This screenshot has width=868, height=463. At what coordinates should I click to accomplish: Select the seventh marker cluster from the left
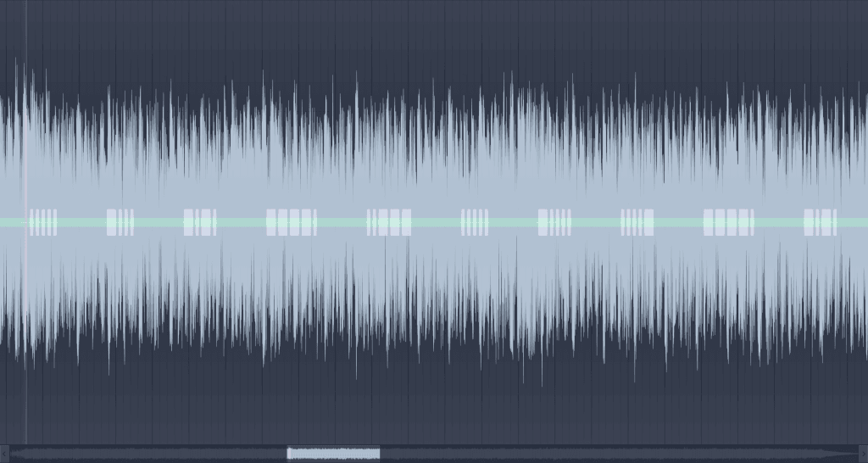[554, 222]
